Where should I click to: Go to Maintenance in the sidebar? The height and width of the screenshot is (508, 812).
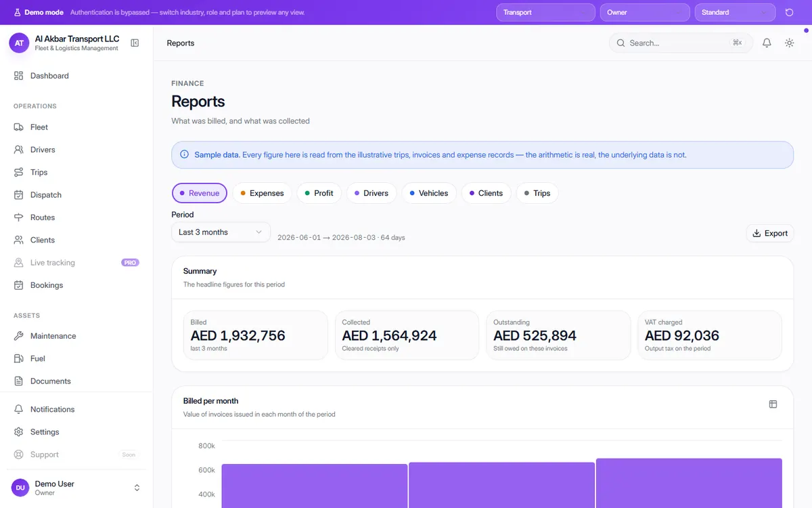coord(76,336)
